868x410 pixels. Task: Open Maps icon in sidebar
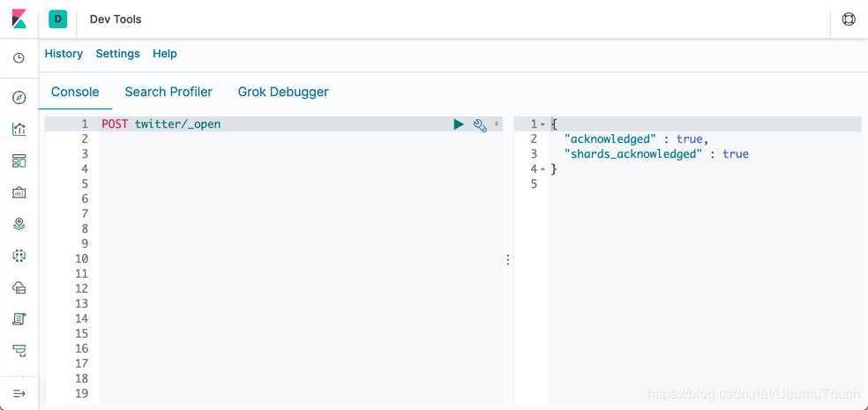click(19, 224)
